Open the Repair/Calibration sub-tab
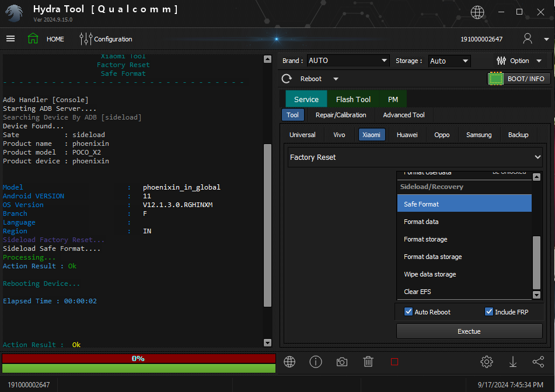 tap(341, 115)
